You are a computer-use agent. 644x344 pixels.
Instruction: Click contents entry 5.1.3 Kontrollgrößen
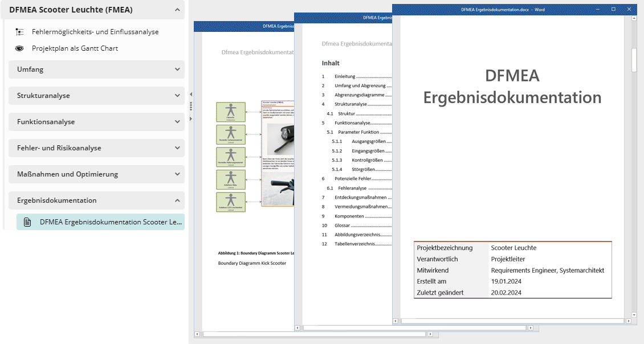[x=362, y=160]
